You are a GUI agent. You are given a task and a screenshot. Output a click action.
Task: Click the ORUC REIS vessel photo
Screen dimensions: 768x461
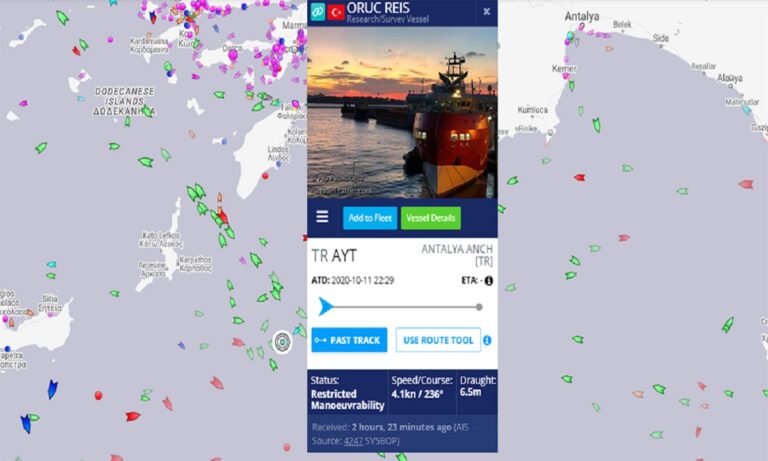[402, 113]
